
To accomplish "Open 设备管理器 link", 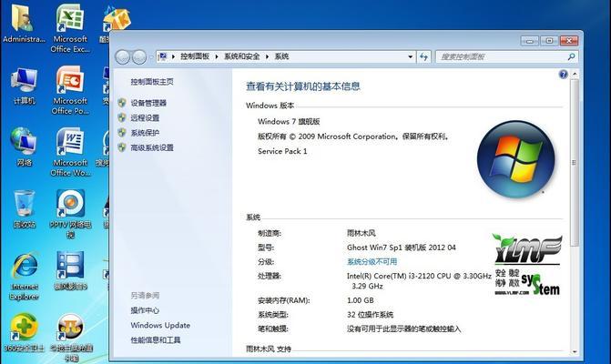I will click(x=148, y=103).
